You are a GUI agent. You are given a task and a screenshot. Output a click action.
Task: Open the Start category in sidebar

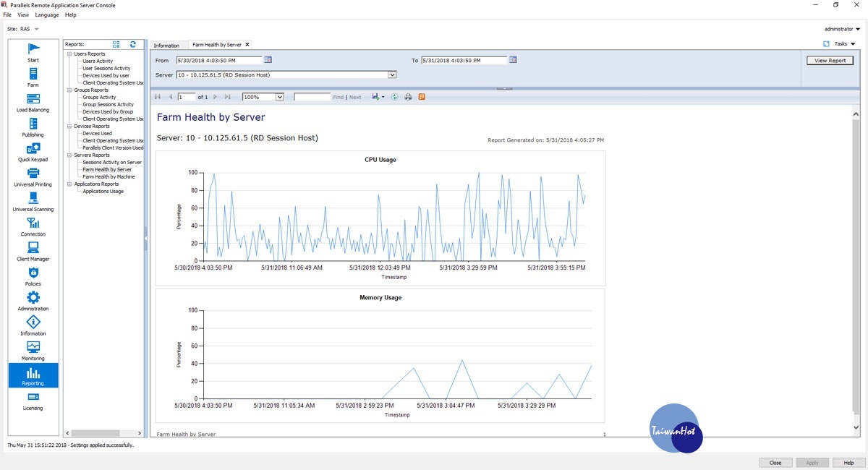[33, 53]
